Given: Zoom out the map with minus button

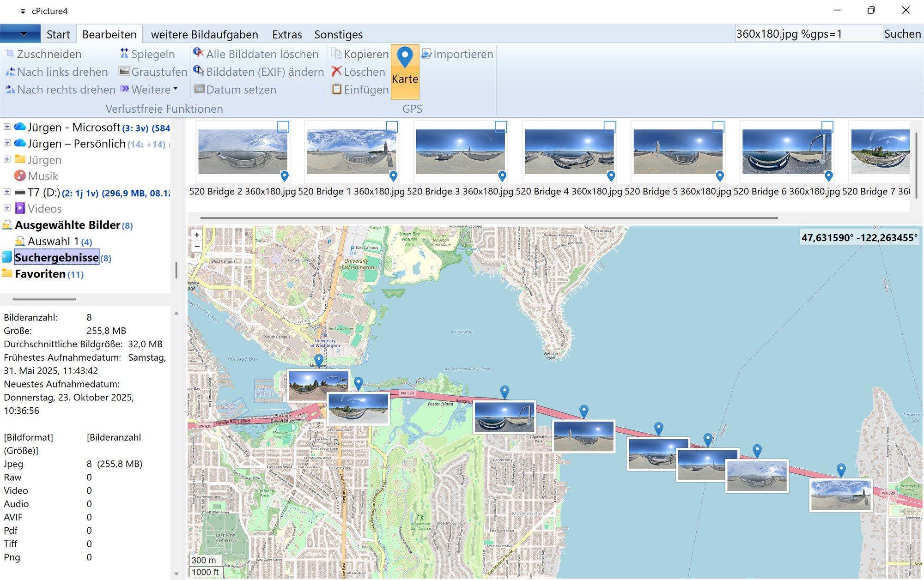Looking at the screenshot, I should click(197, 246).
